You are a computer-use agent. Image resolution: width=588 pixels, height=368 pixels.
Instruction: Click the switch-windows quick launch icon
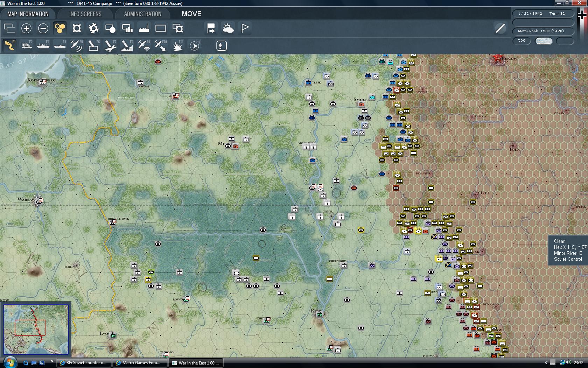42,363
